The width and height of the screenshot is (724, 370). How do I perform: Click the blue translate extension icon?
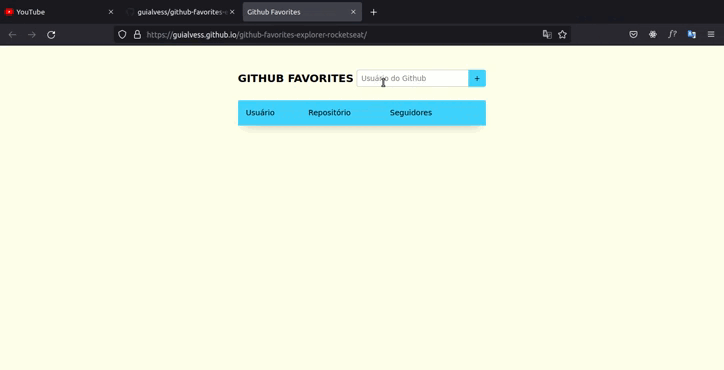pos(692,35)
